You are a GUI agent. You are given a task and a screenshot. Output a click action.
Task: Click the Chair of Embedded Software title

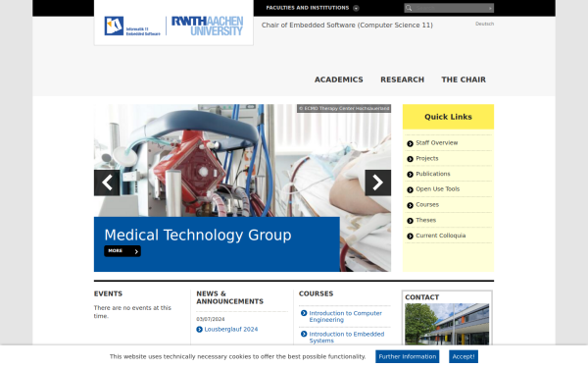click(347, 26)
